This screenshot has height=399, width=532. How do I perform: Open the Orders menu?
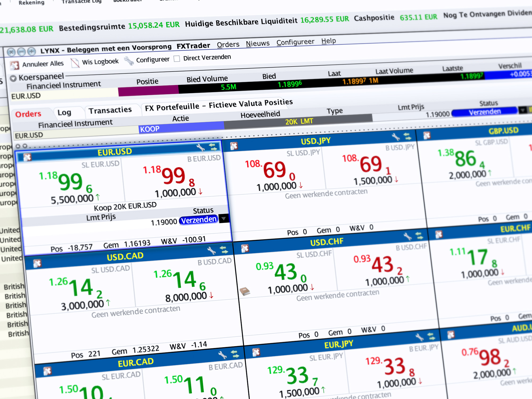(228, 44)
